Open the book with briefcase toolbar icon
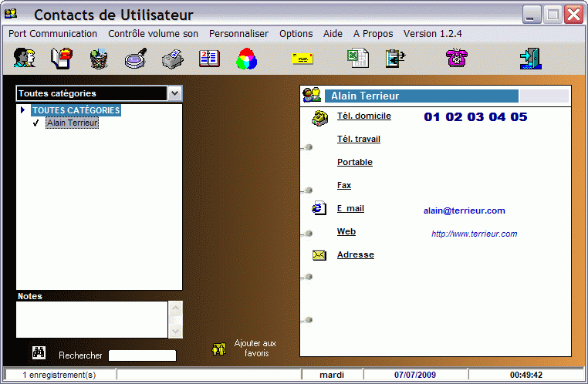 coord(62,58)
